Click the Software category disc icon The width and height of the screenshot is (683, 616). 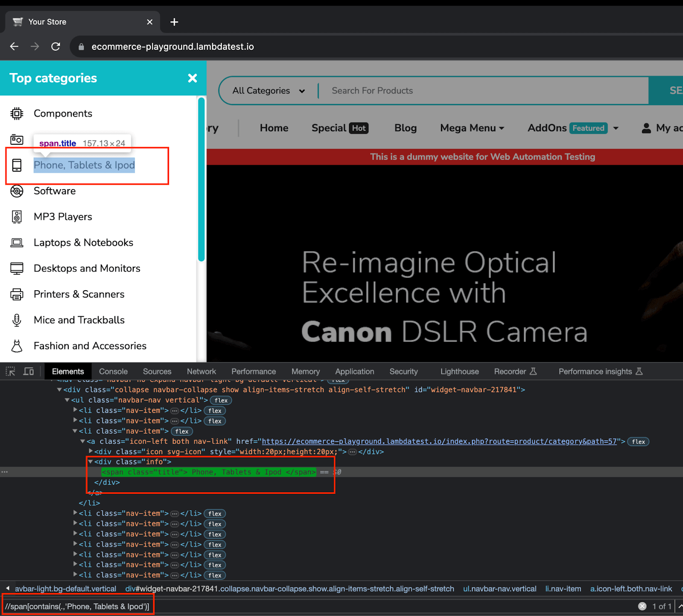pos(17,191)
